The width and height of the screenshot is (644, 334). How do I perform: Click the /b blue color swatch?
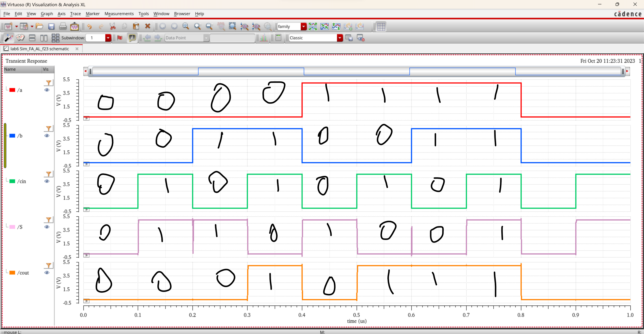[x=12, y=136]
